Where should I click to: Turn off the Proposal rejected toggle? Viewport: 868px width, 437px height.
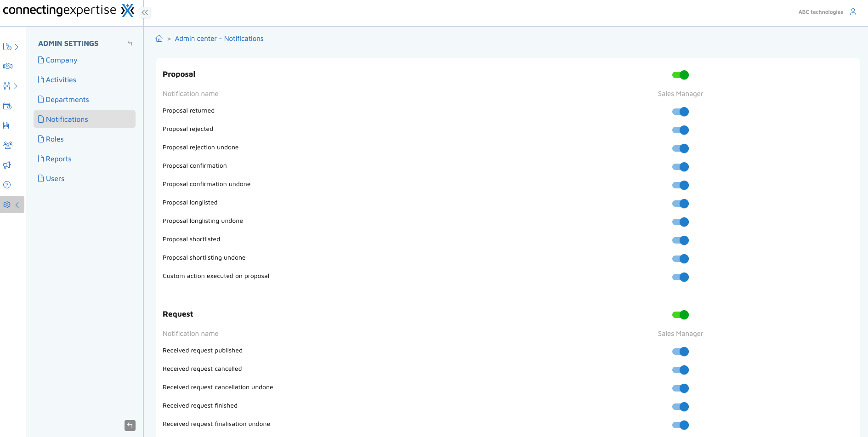tap(681, 130)
